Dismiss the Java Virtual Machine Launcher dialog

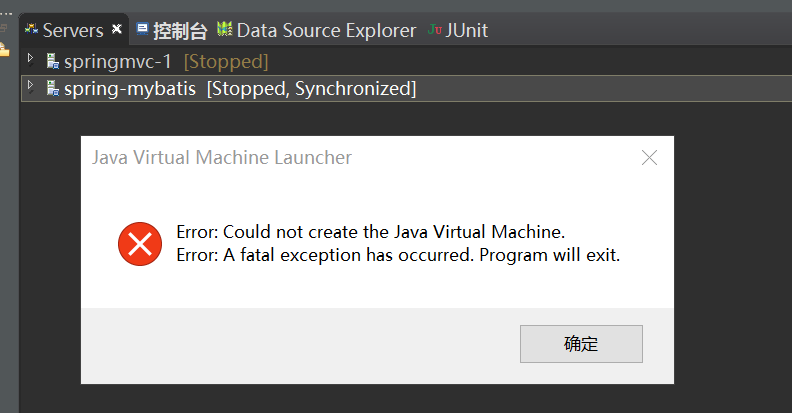point(649,158)
